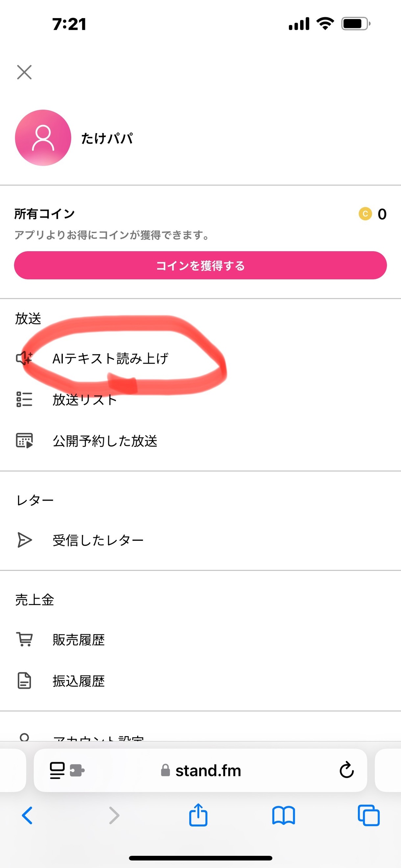Close the menu with the X icon

(24, 72)
